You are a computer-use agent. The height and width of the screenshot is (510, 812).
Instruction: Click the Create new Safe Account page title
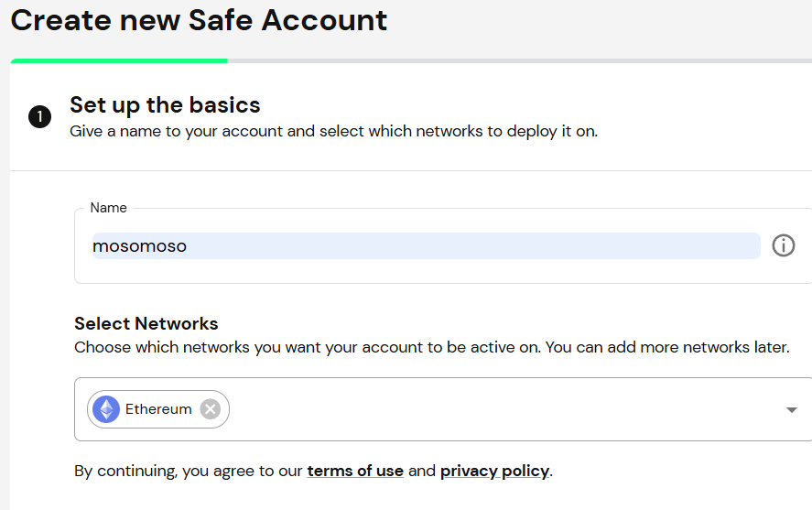199,21
